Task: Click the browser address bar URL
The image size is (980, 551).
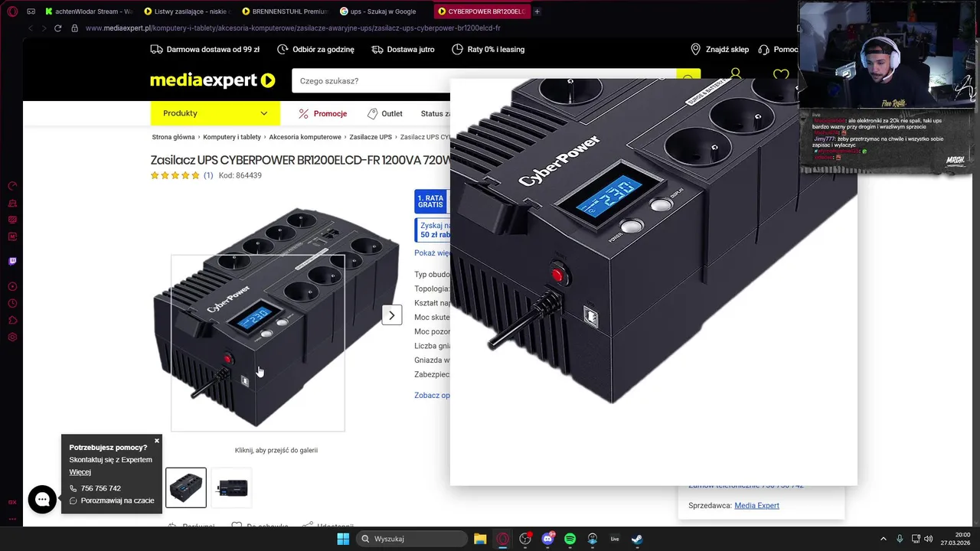Action: pos(293,28)
